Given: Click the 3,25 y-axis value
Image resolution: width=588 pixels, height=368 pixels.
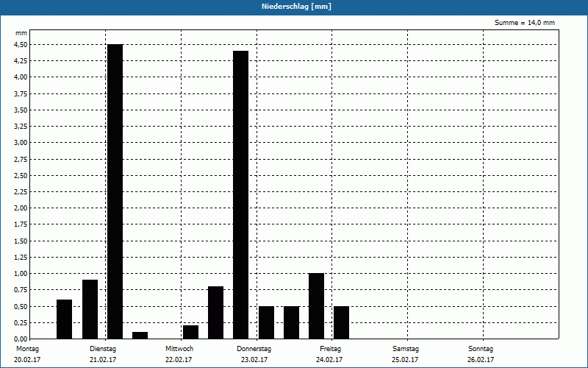Looking at the screenshot, I should coord(21,126).
